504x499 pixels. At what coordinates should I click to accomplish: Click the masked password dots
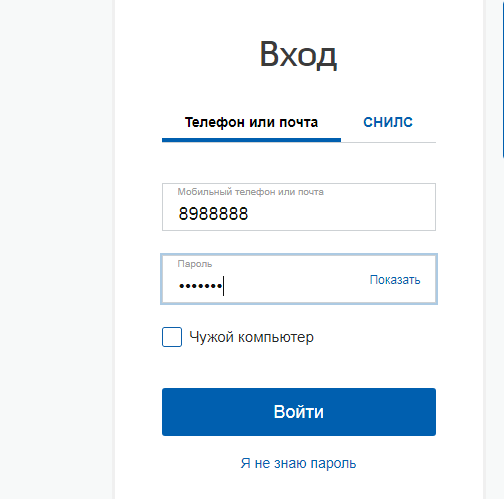click(x=200, y=286)
